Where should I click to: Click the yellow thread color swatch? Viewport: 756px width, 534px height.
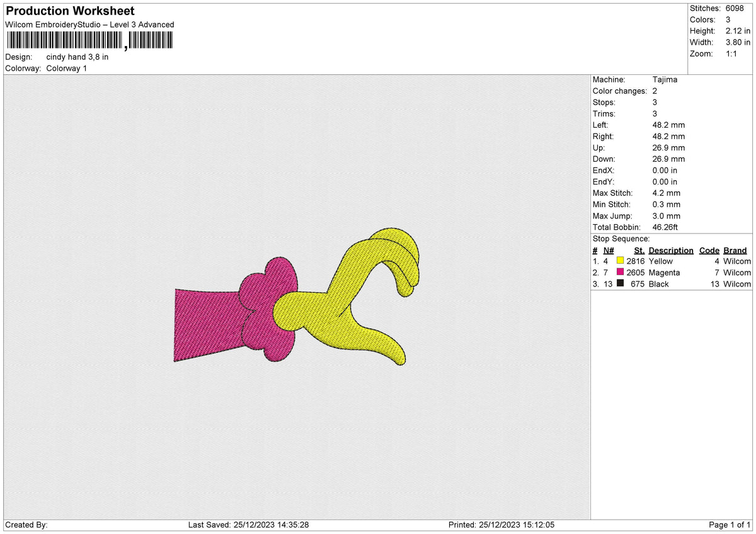point(621,261)
